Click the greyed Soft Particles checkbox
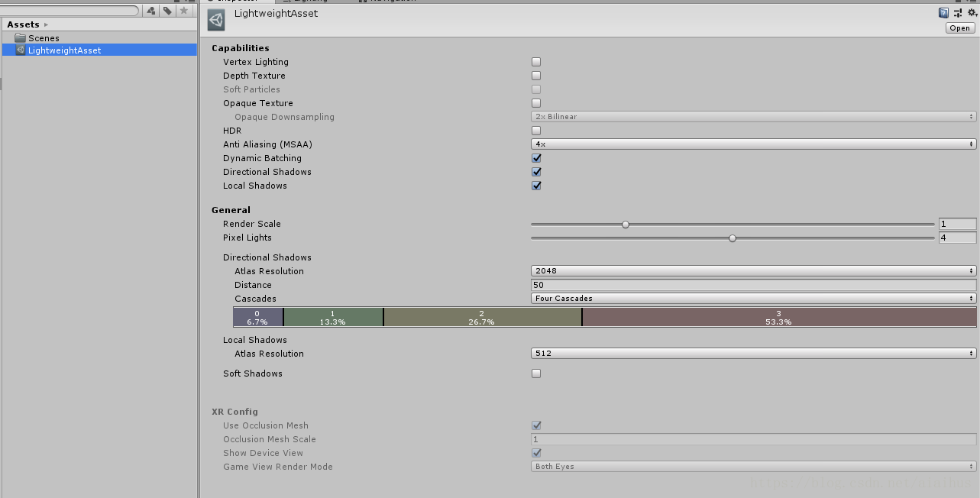980x498 pixels. point(536,89)
